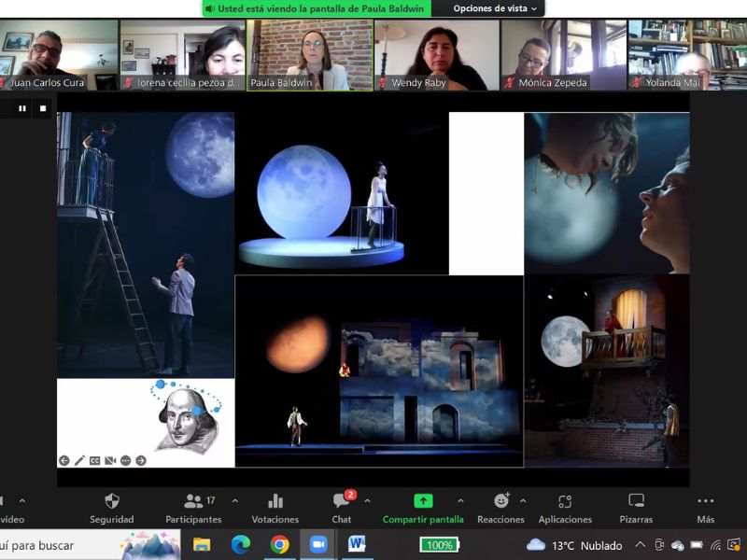This screenshot has height=560, width=747.
Task: Expand Reacciones options caret
Action: coord(523,501)
